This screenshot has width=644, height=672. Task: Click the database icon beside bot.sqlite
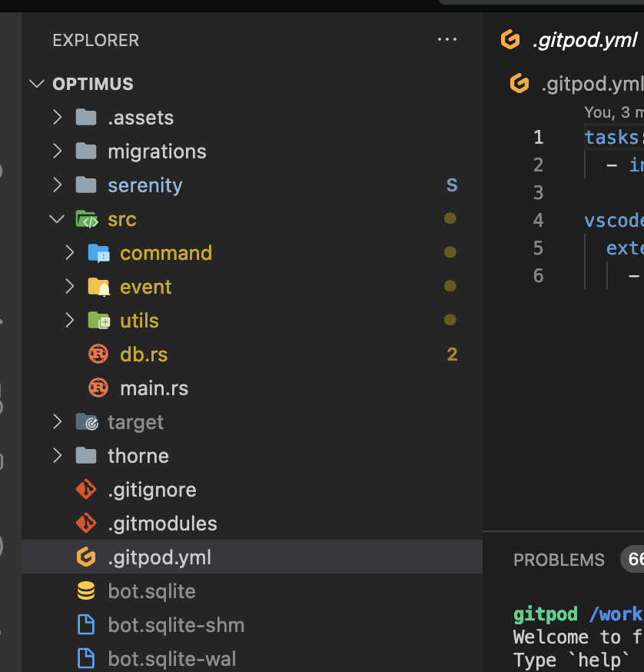click(86, 590)
